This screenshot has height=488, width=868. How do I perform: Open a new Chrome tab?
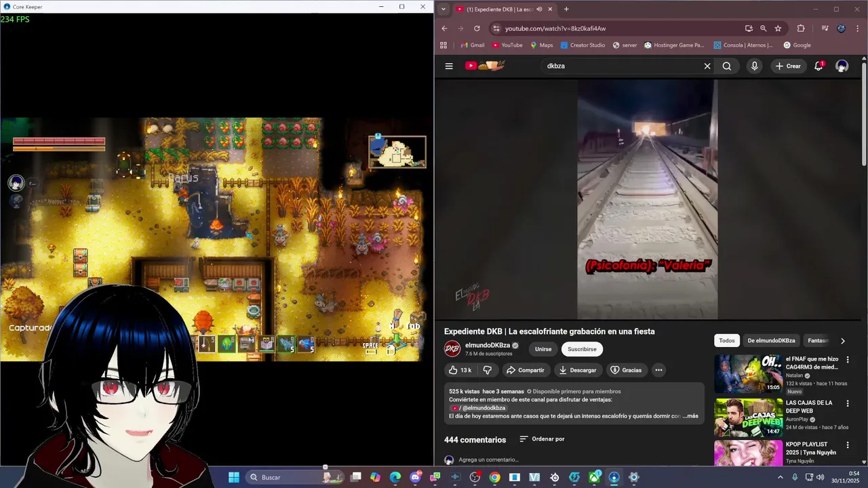point(566,9)
